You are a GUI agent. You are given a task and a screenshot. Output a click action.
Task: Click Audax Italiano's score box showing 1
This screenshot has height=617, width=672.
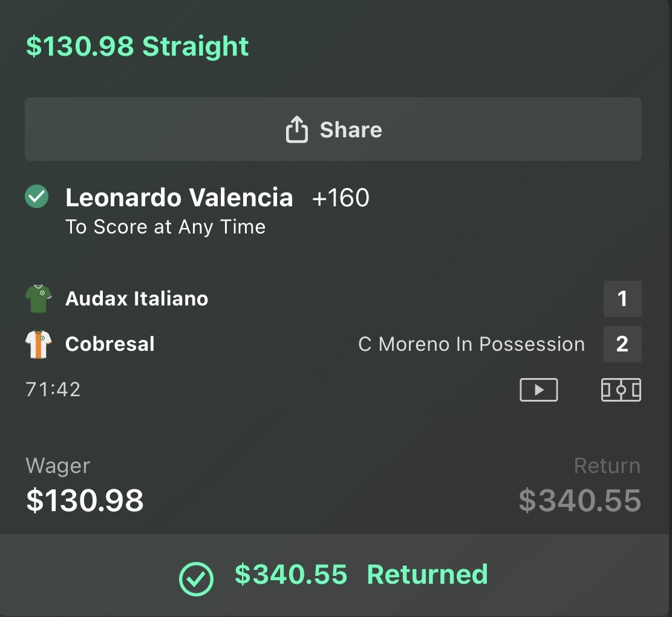622,299
